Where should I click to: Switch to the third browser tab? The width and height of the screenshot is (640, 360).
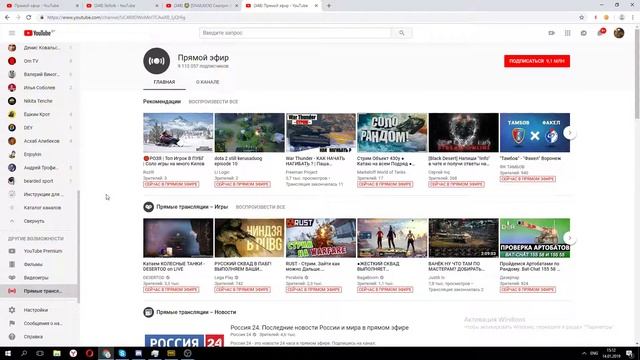coord(201,6)
